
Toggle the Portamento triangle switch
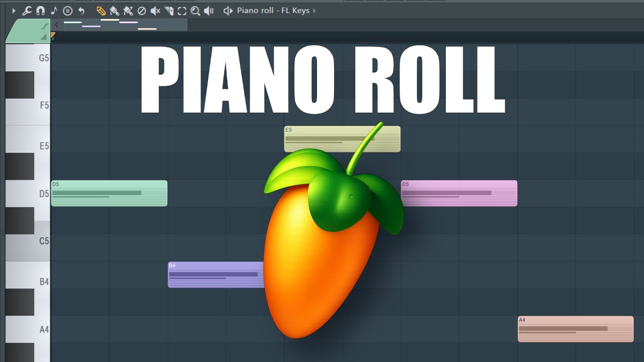pos(44,37)
